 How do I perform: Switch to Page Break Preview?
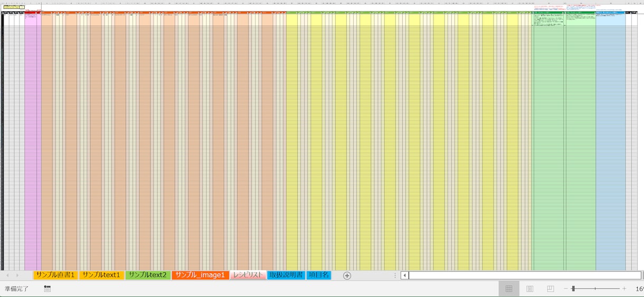550,289
